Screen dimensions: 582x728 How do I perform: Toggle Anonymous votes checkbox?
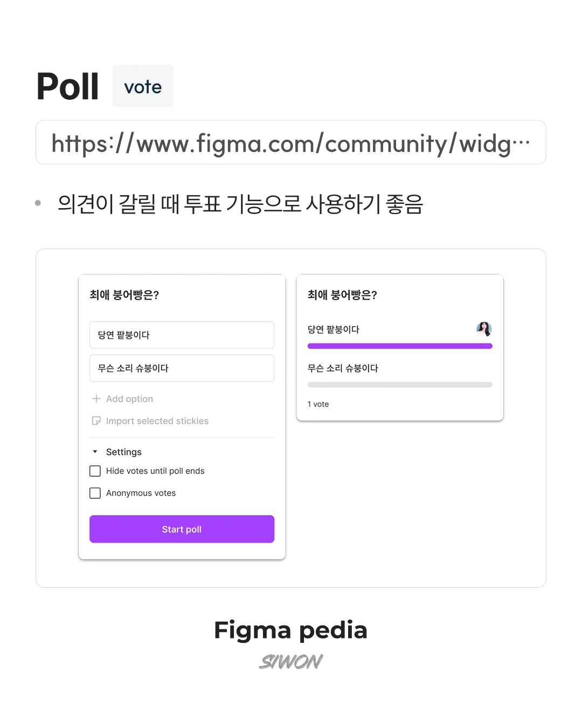coord(95,493)
